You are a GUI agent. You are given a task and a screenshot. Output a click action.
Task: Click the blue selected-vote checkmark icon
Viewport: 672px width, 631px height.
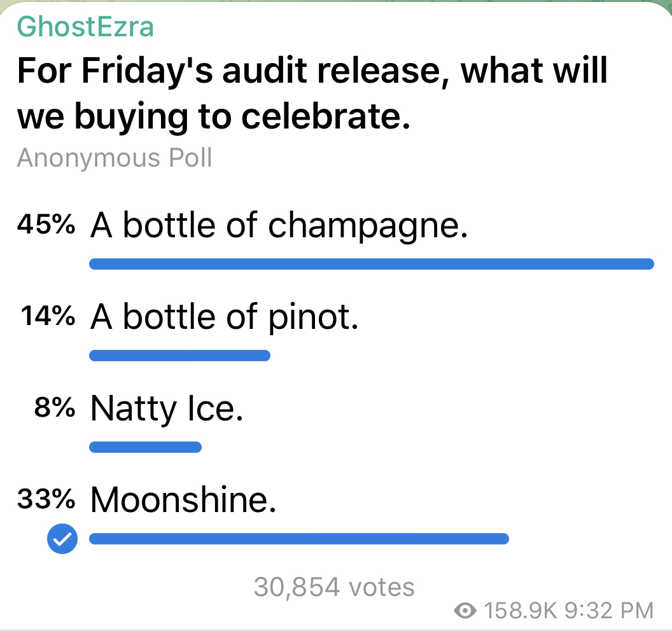(62, 540)
